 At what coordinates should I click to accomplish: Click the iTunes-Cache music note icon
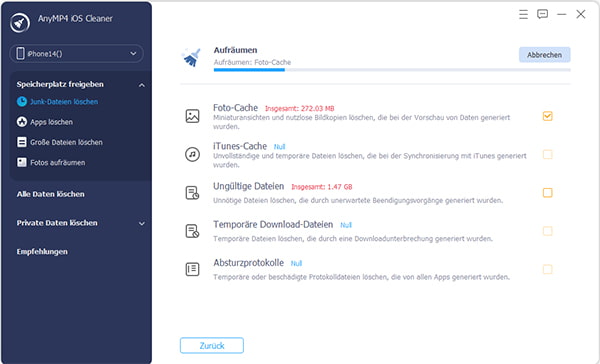tap(192, 154)
